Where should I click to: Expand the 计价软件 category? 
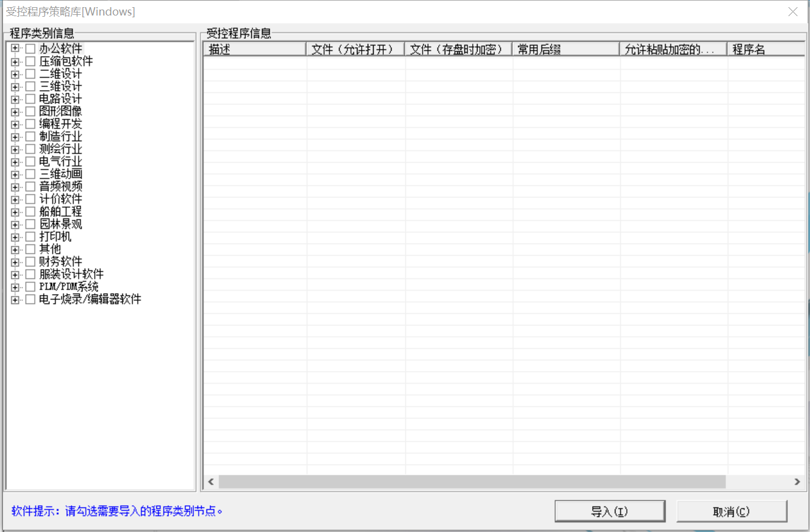pyautogui.click(x=15, y=199)
